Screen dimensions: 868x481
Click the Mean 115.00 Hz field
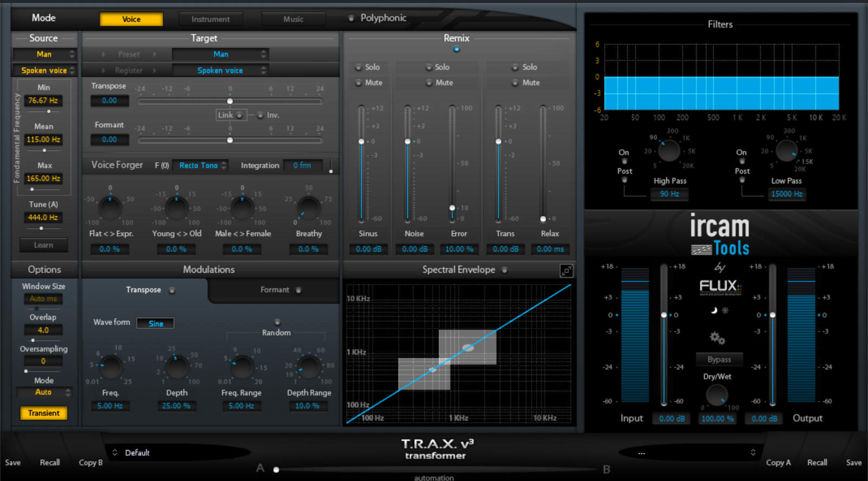point(43,140)
